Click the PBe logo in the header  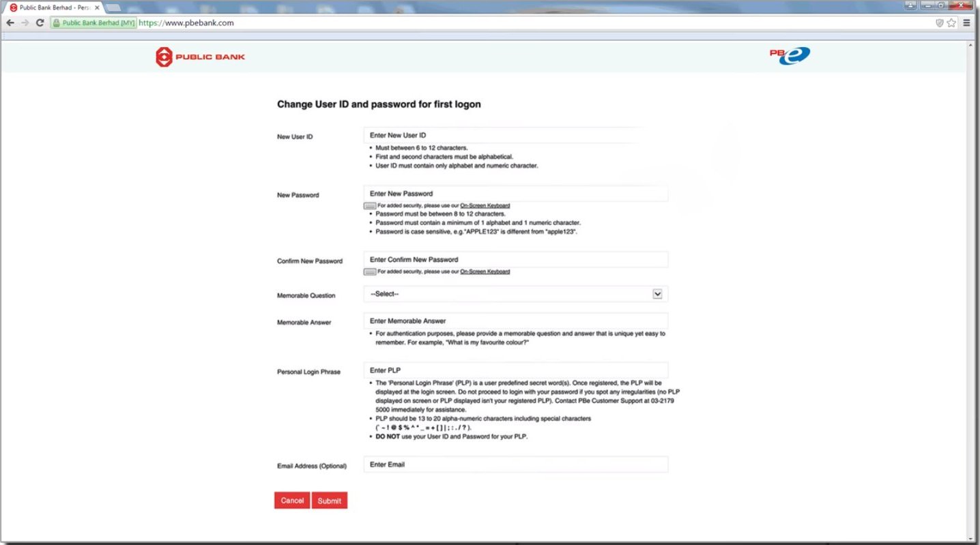click(790, 57)
